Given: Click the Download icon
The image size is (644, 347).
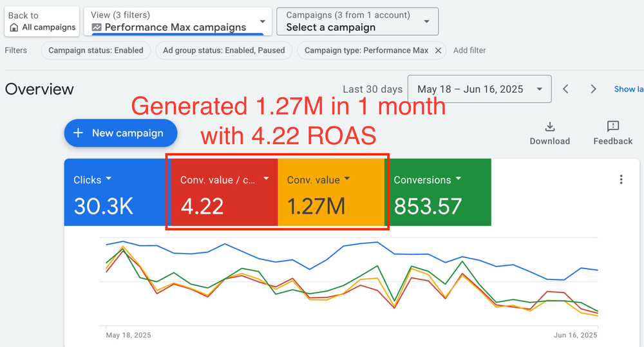Looking at the screenshot, I should [549, 127].
